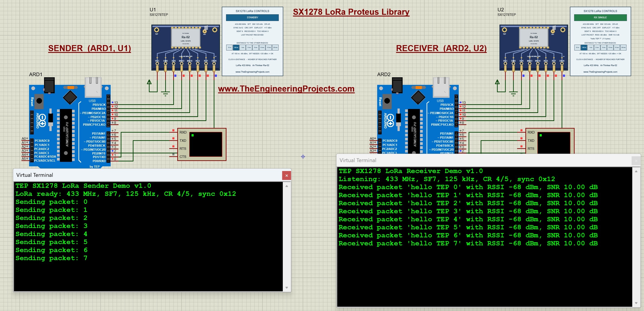This screenshot has width=644, height=311.
Task: Select the ATMEGA328P chip on ARD2
Action: coord(414,131)
